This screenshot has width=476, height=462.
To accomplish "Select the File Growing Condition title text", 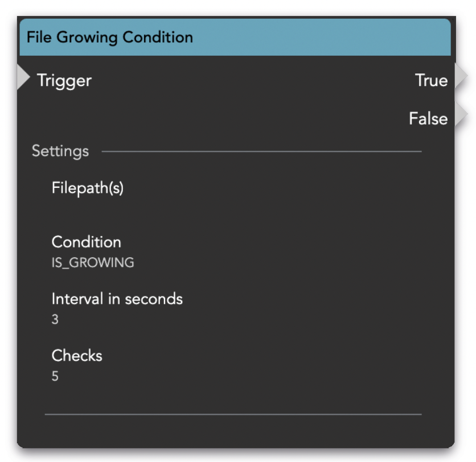I will 110,38.
